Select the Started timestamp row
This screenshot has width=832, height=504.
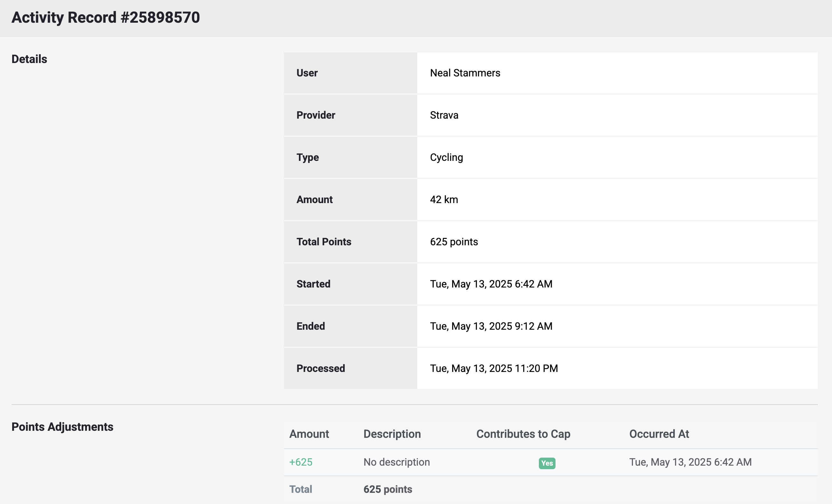pos(491,284)
